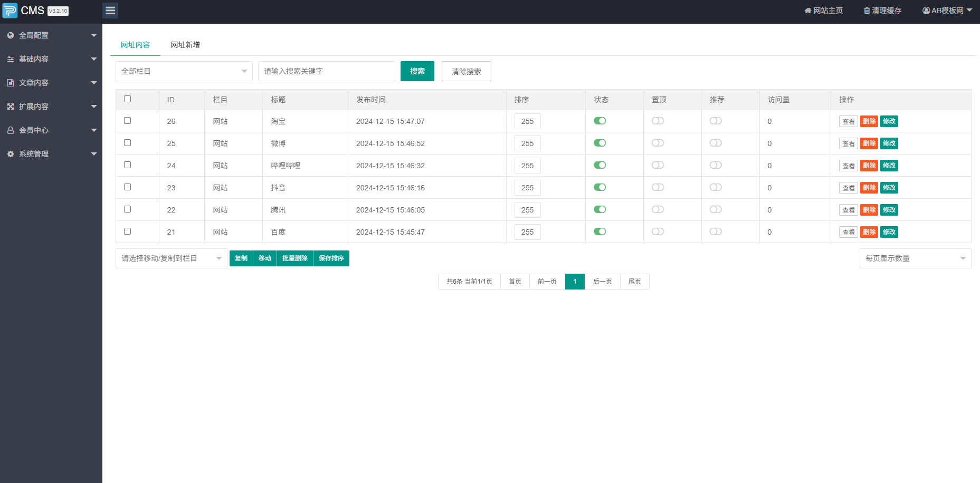Click 修改 for the 腾讯 row
This screenshot has height=483, width=980.
(889, 210)
